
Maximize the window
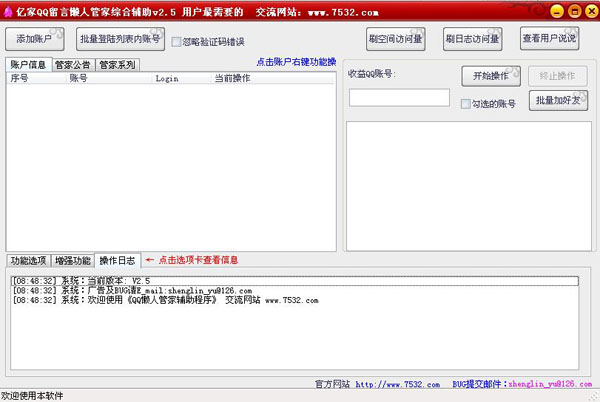574,11
